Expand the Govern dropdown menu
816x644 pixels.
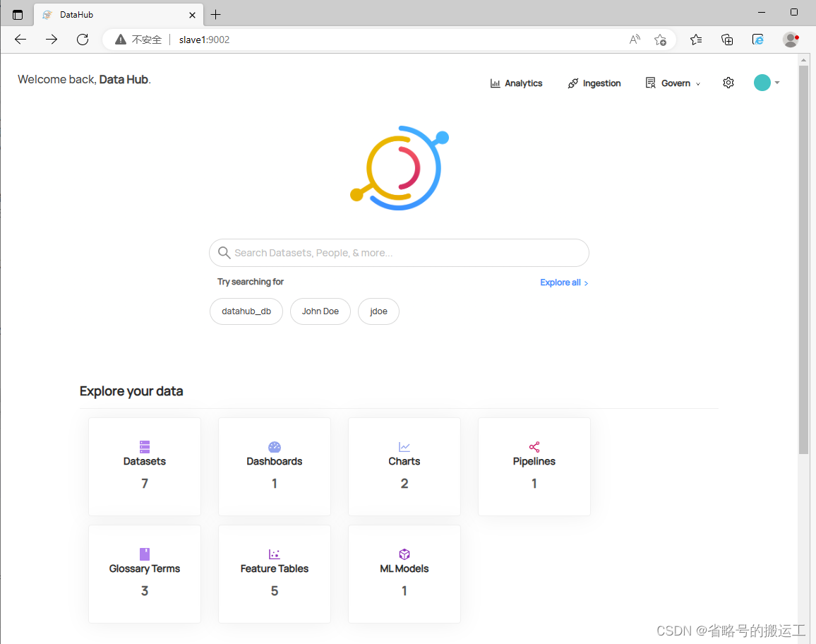673,83
